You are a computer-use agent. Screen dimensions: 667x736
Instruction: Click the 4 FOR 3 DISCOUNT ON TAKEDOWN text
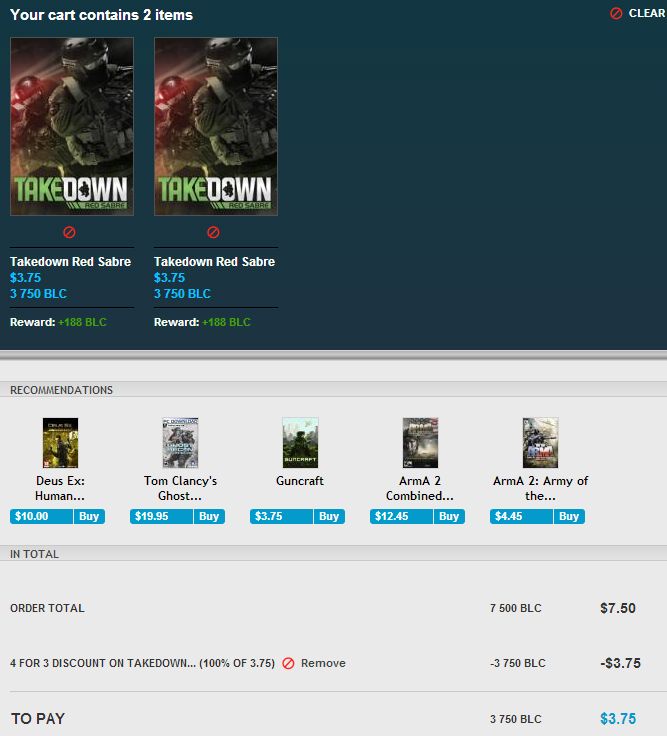[142, 663]
